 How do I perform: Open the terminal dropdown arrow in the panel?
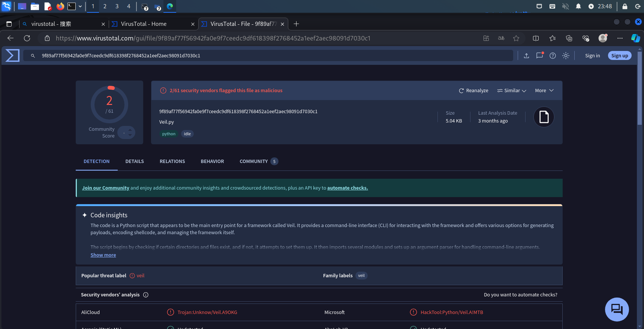tap(80, 6)
